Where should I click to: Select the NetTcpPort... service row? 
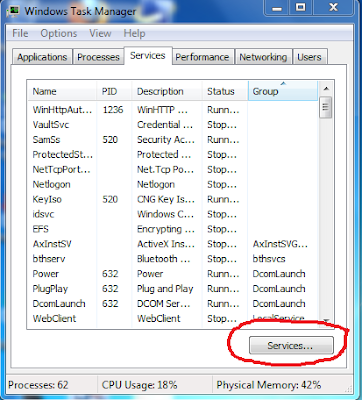point(173,169)
